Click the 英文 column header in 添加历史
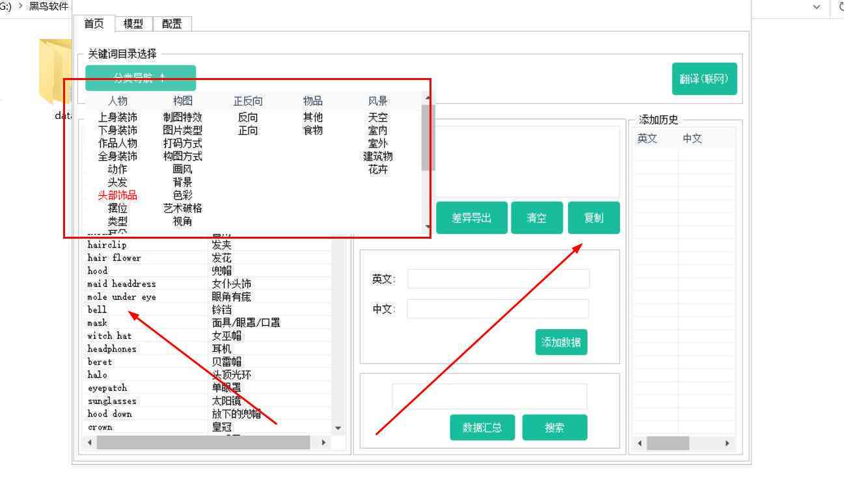This screenshot has height=504, width=844. tap(647, 139)
